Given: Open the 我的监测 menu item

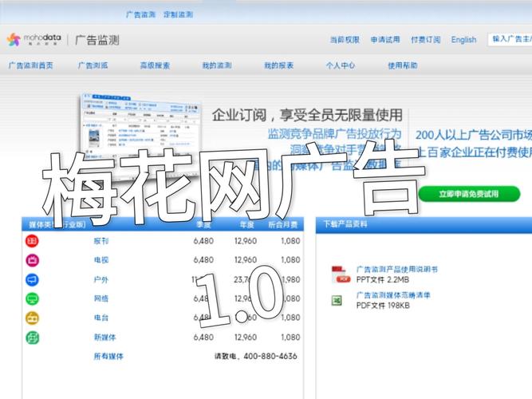Looking at the screenshot, I should coord(217,65).
